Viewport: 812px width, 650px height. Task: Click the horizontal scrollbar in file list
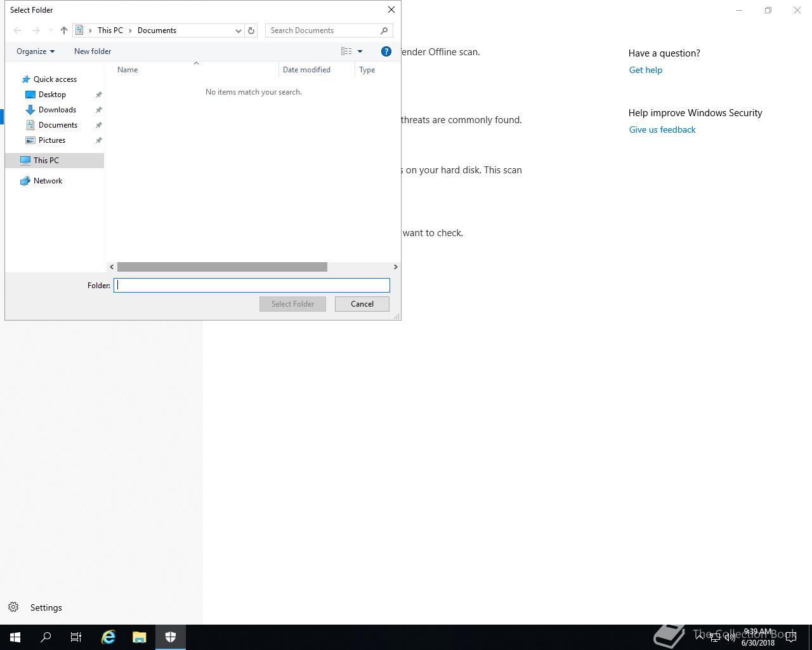[x=222, y=267]
